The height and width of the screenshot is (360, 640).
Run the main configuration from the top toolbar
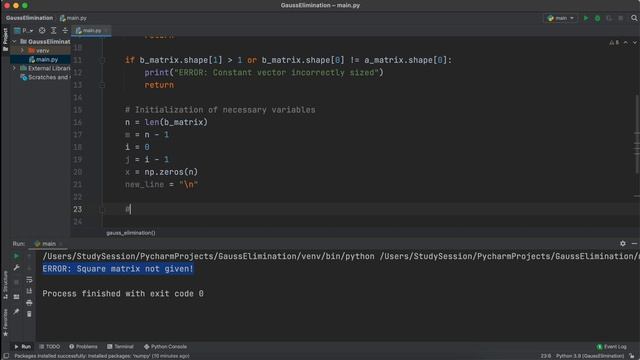coord(586,18)
